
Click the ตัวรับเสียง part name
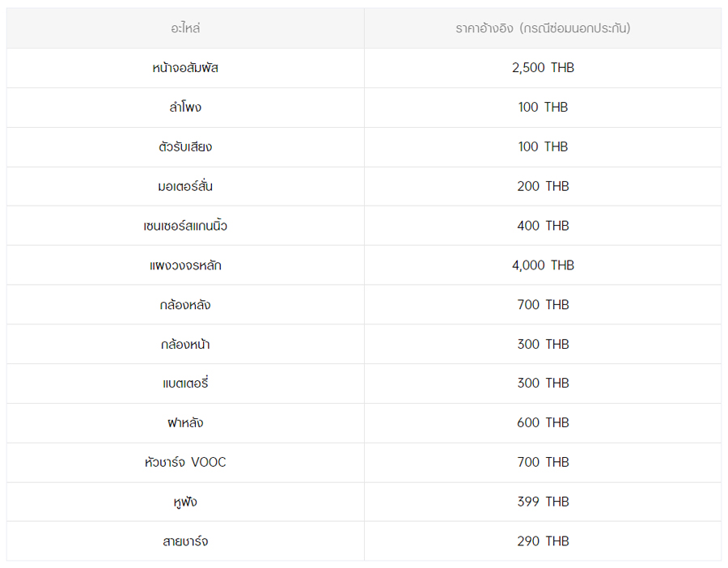pyautogui.click(x=185, y=146)
